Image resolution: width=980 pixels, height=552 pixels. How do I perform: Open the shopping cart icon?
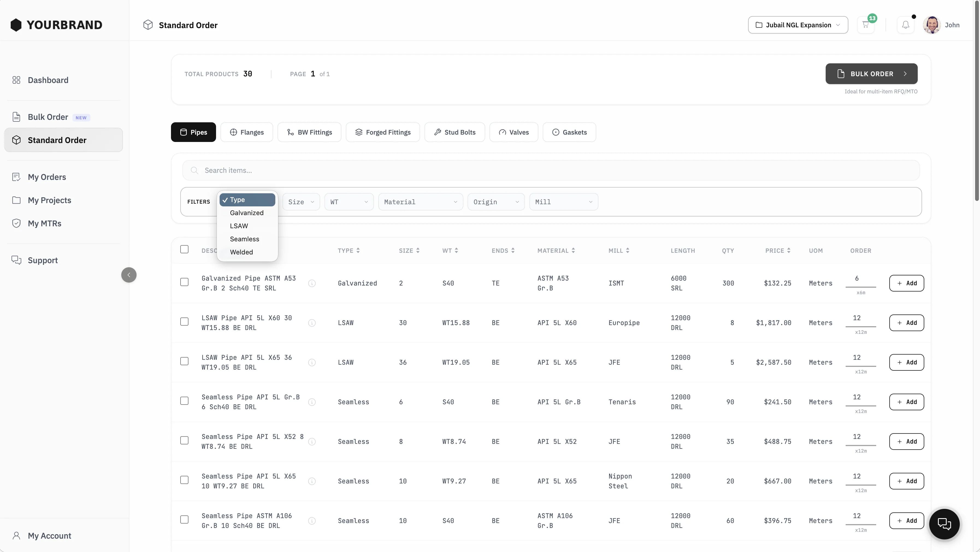[x=866, y=25]
